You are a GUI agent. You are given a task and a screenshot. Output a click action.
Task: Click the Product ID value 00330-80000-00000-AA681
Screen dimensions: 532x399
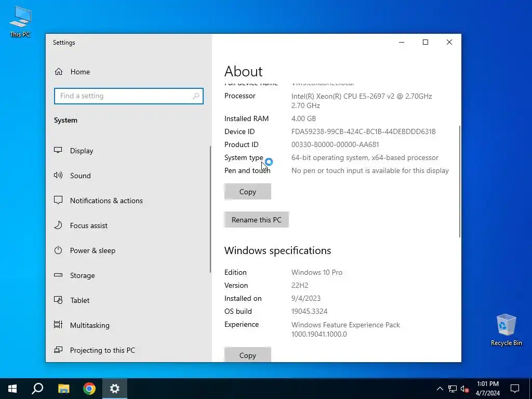point(335,144)
